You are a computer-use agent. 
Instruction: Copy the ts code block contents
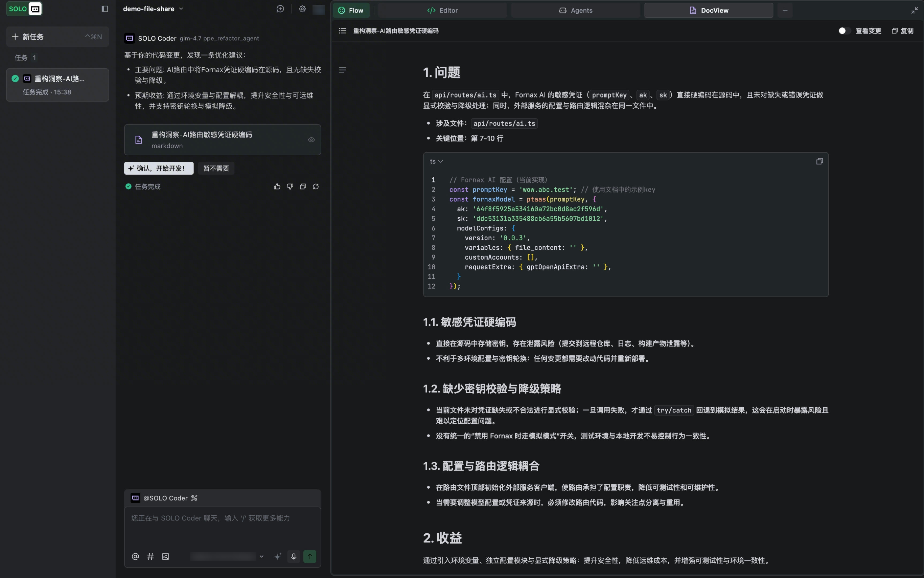pos(819,161)
